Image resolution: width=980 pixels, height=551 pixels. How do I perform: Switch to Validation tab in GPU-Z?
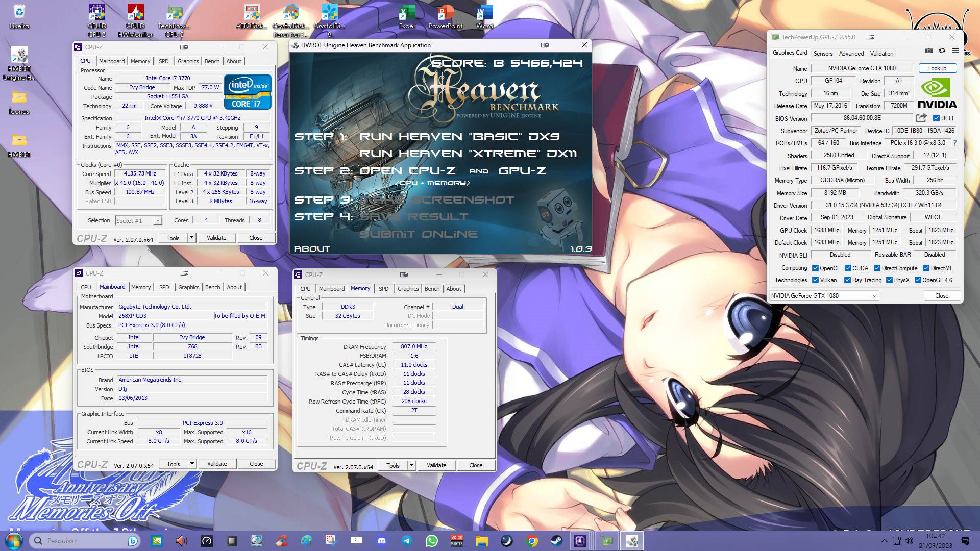(x=881, y=53)
